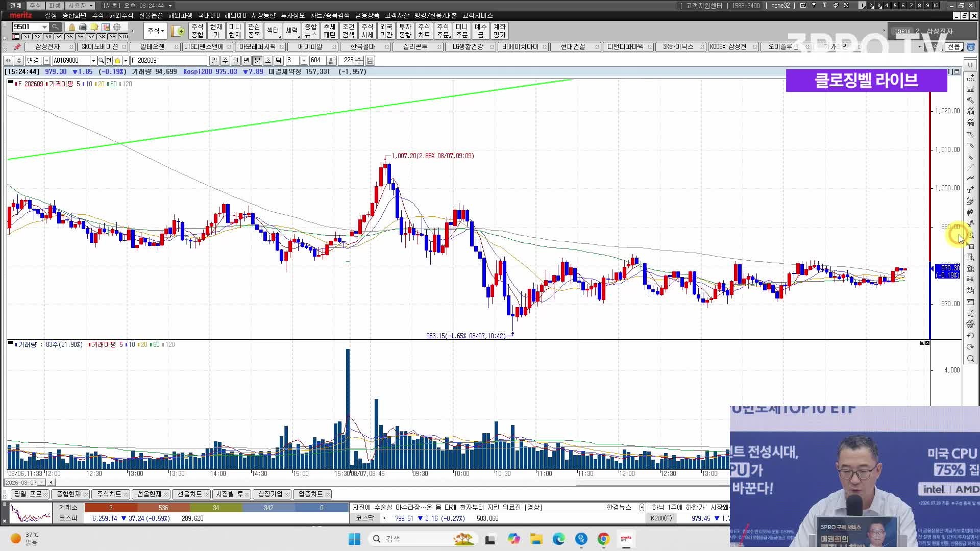
Task: Open File Explorer from the taskbar
Action: point(536,539)
